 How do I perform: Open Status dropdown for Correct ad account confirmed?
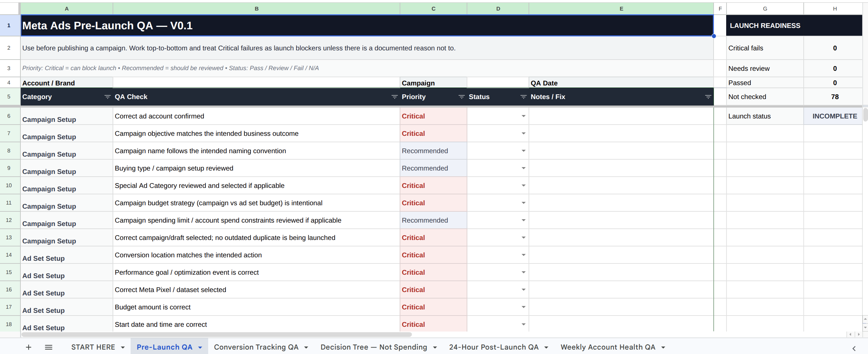coord(523,116)
